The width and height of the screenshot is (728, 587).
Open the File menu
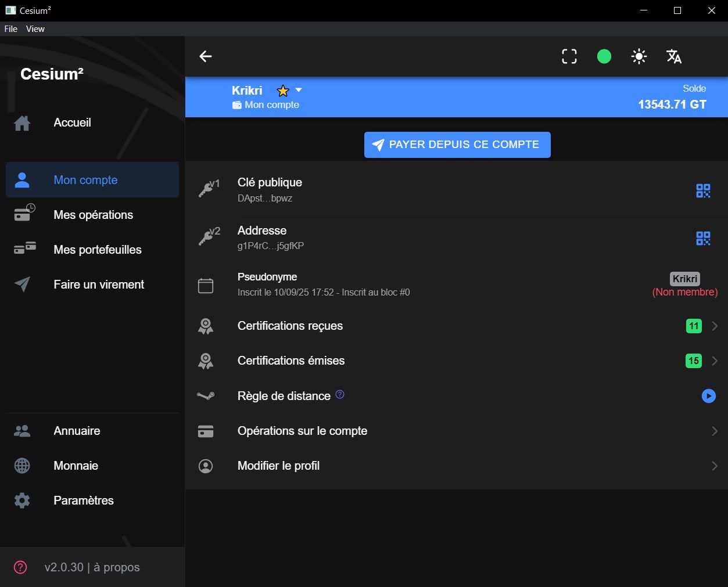(11, 29)
